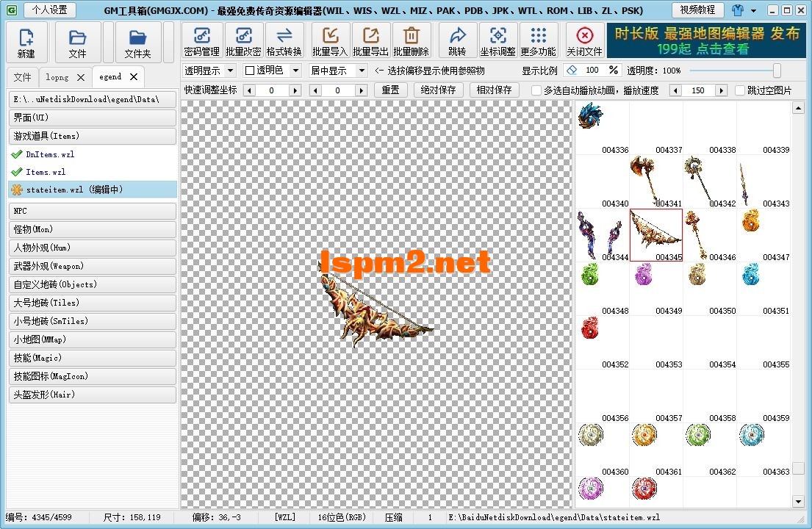Decrease second quick coordinate value
The height and width of the screenshot is (529, 812).
coord(316,90)
